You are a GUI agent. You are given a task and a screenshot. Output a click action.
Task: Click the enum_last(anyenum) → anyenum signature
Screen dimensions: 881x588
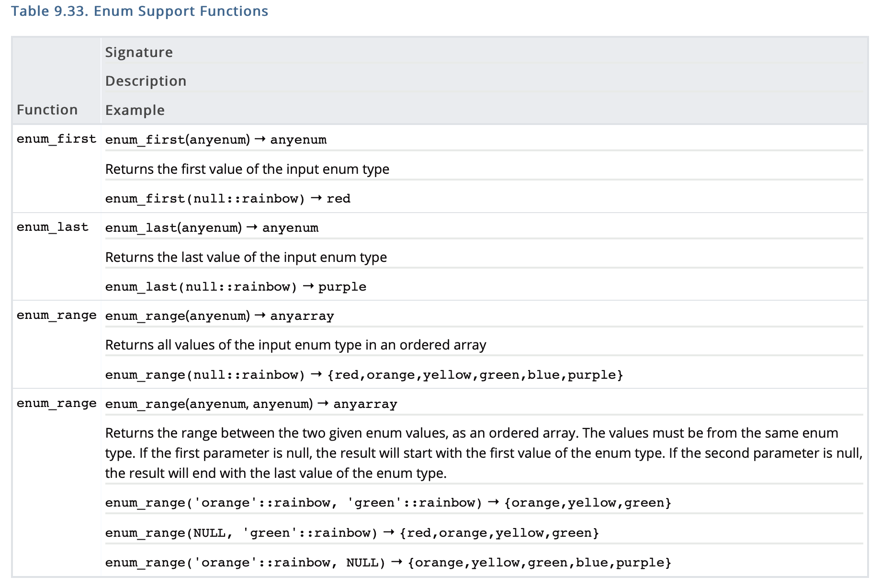pos(212,228)
